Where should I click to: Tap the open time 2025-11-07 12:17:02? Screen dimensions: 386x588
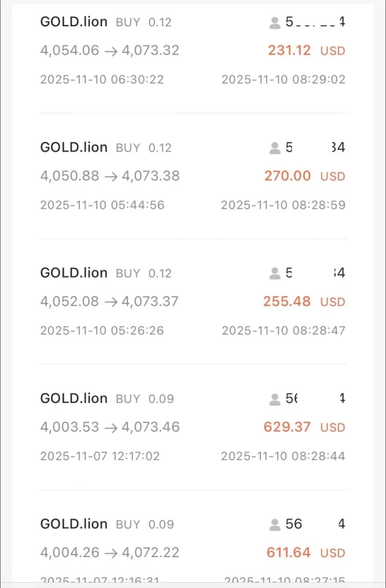tap(100, 456)
